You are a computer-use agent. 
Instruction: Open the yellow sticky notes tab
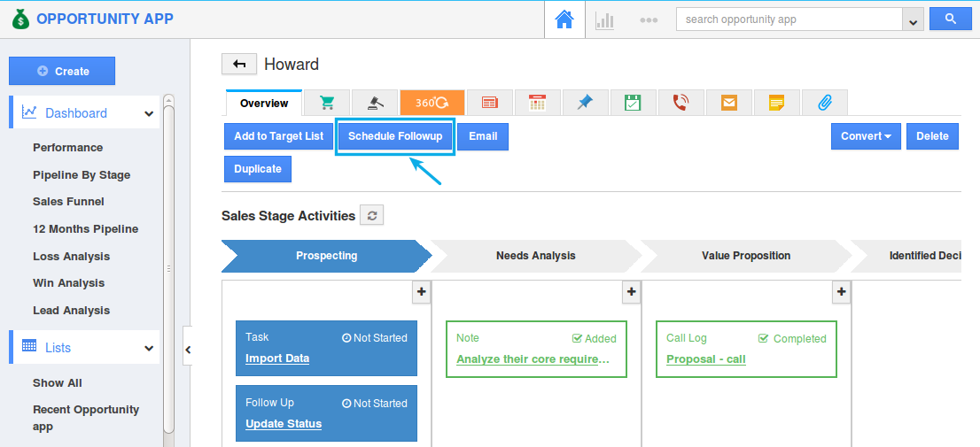coord(776,103)
